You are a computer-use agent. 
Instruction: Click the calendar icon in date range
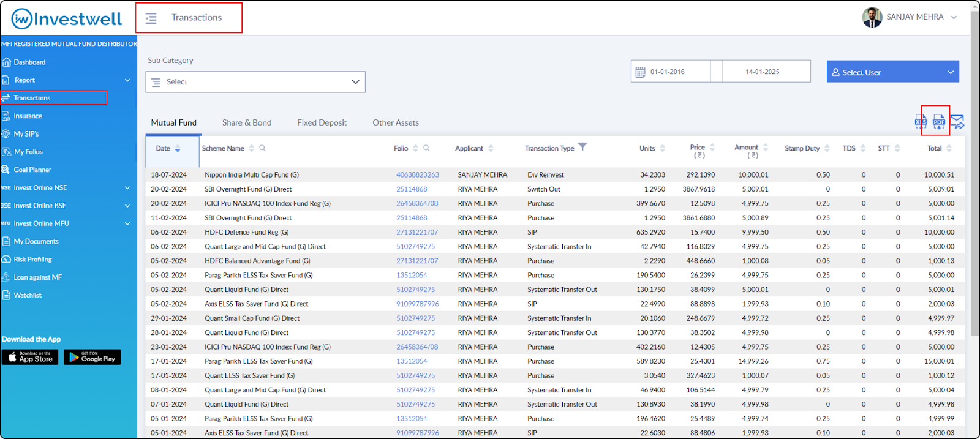pyautogui.click(x=640, y=72)
